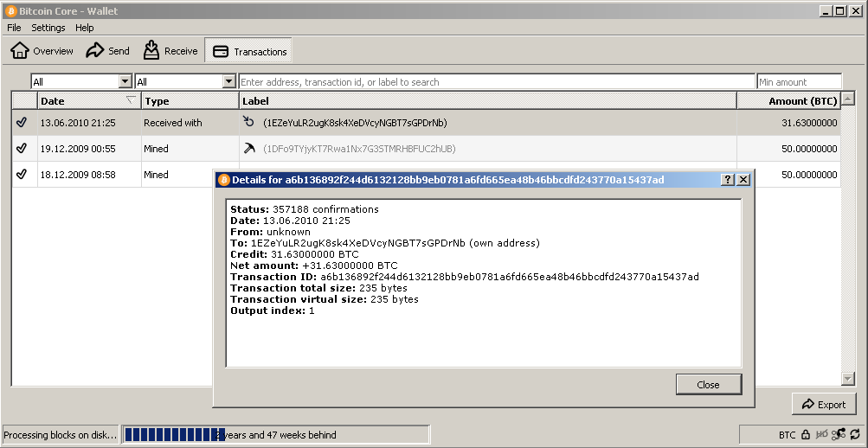Click the Processing blocks on disk status text

pyautogui.click(x=61, y=435)
